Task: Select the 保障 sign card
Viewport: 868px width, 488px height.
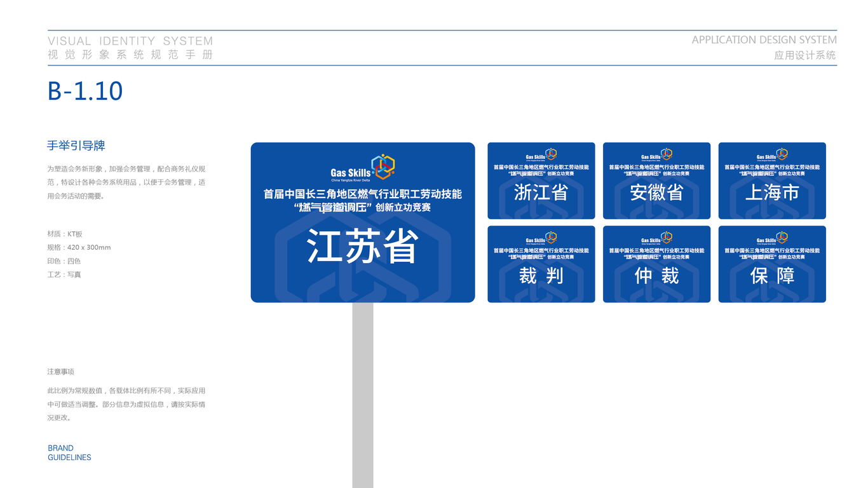Action: coord(772,264)
